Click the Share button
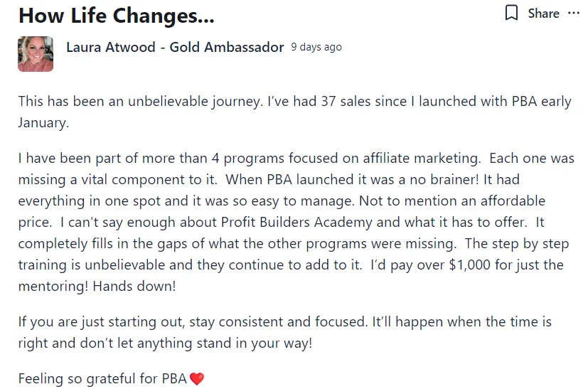 [543, 14]
